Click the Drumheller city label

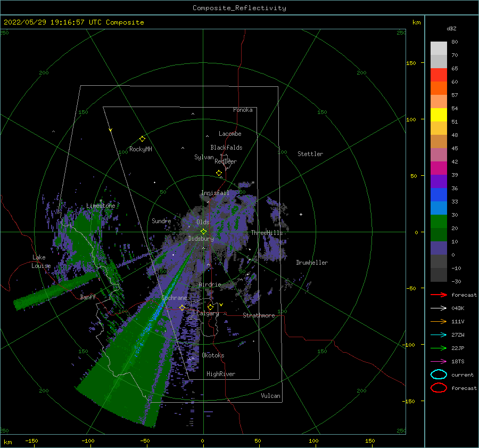pos(312,263)
